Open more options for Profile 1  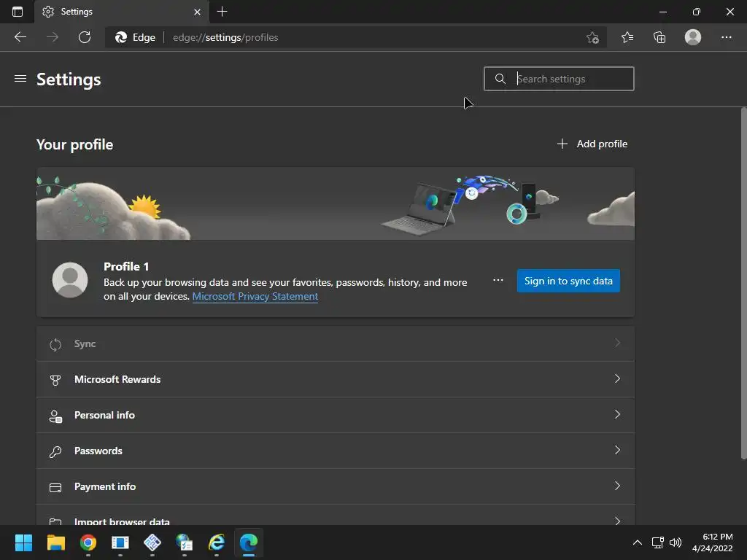498,280
